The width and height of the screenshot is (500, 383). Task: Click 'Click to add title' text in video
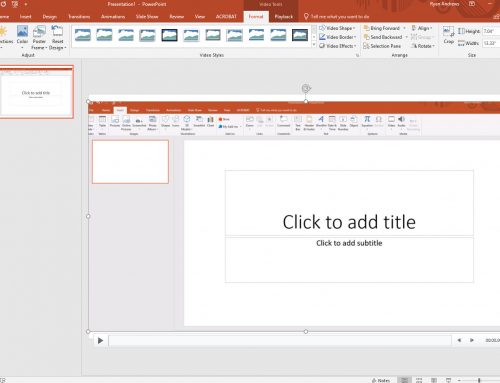coord(349,222)
